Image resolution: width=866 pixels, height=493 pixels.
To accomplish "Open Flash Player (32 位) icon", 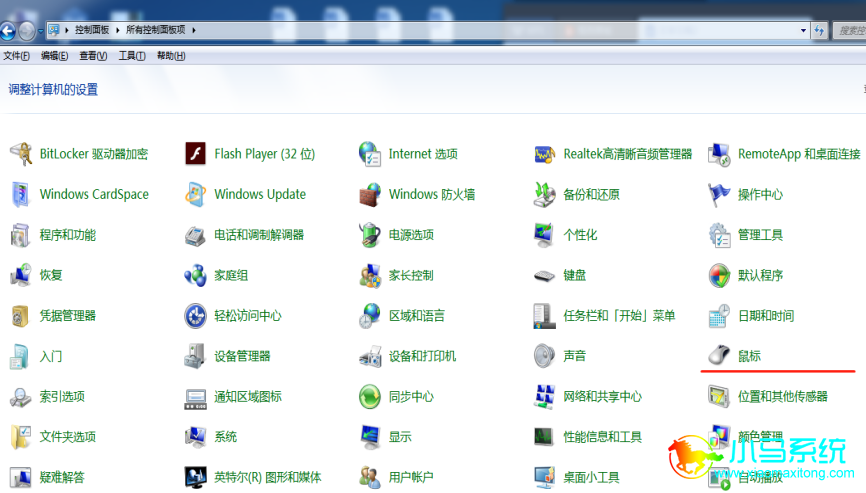I will click(196, 153).
